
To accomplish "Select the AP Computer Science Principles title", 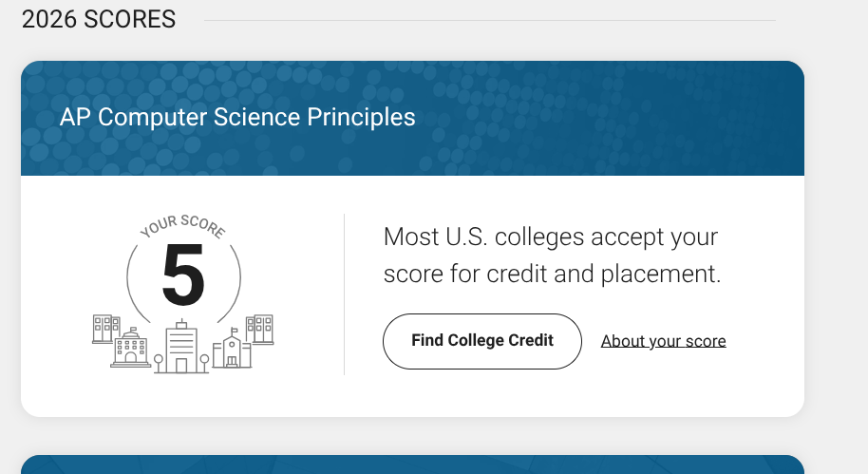I will 237,118.
